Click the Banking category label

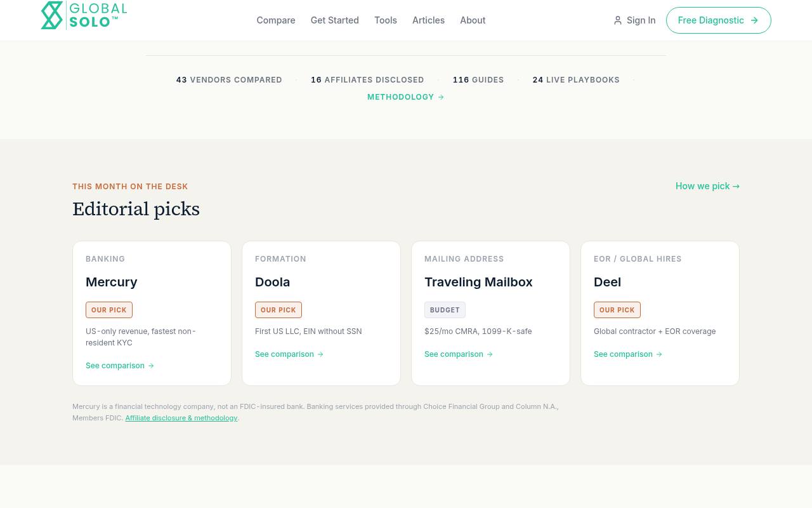(105, 259)
